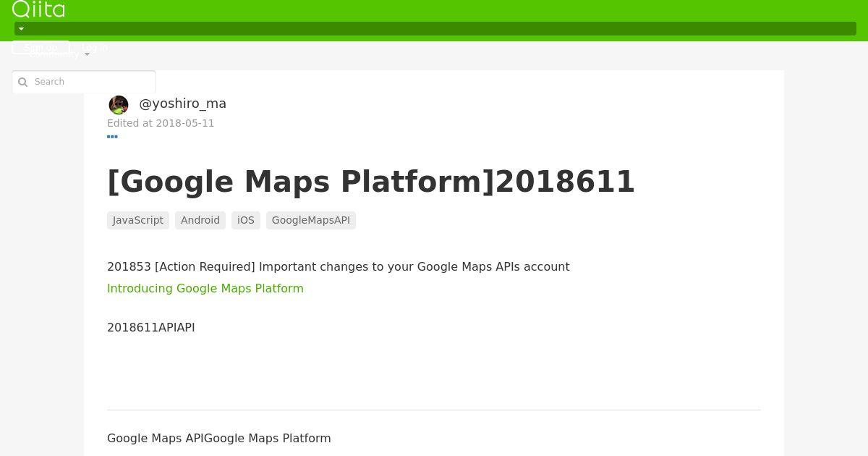Viewport: 868px width, 456px height.
Task: Click the Search input field
Action: point(84,82)
